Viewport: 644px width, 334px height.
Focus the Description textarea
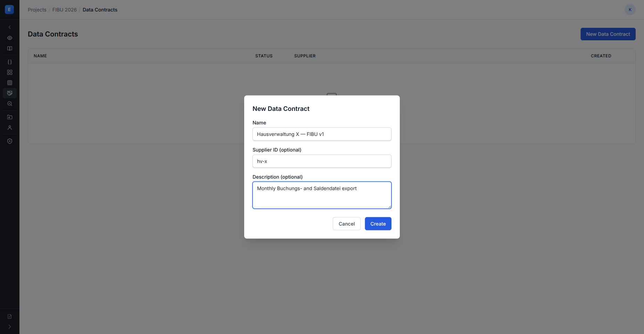coord(322,195)
